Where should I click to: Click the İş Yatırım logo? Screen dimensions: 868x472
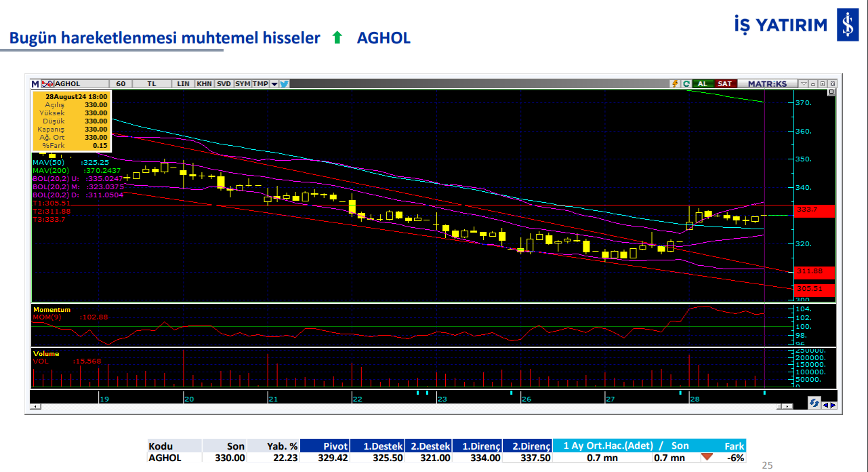point(846,26)
